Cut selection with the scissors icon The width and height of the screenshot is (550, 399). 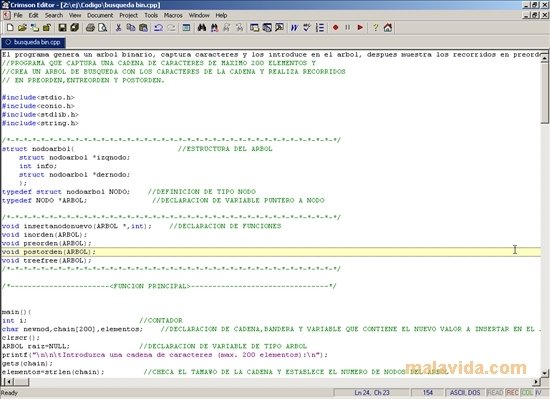pyautogui.click(x=119, y=27)
